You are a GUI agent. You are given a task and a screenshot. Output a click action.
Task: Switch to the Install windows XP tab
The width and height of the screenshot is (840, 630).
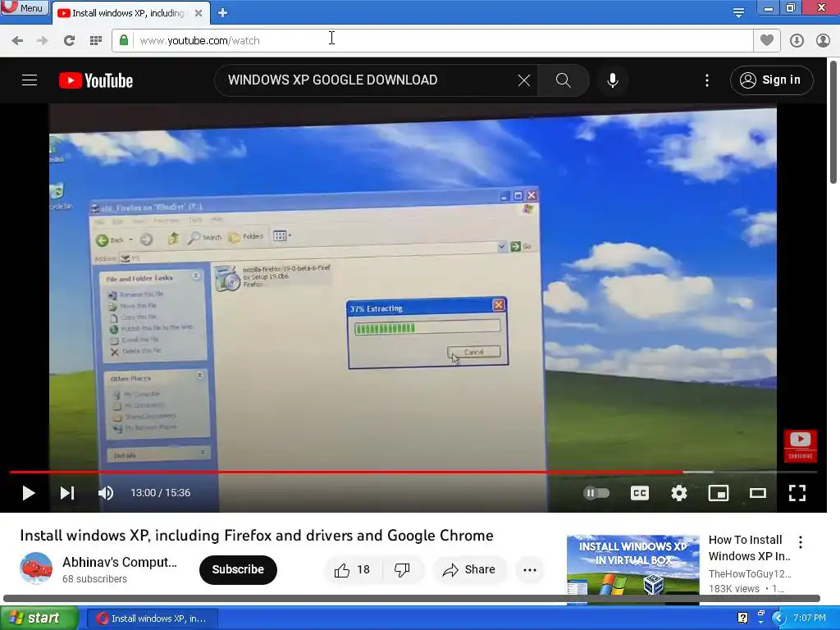129,13
